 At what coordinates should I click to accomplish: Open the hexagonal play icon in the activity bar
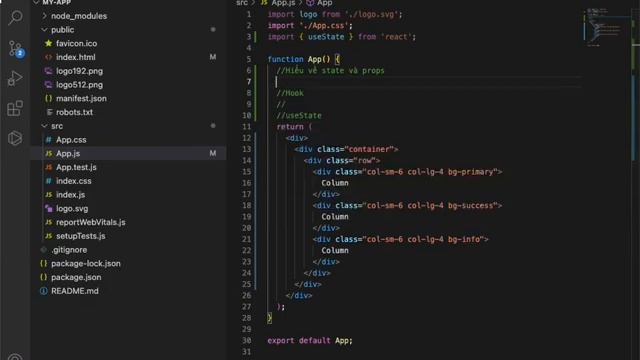pos(15,138)
